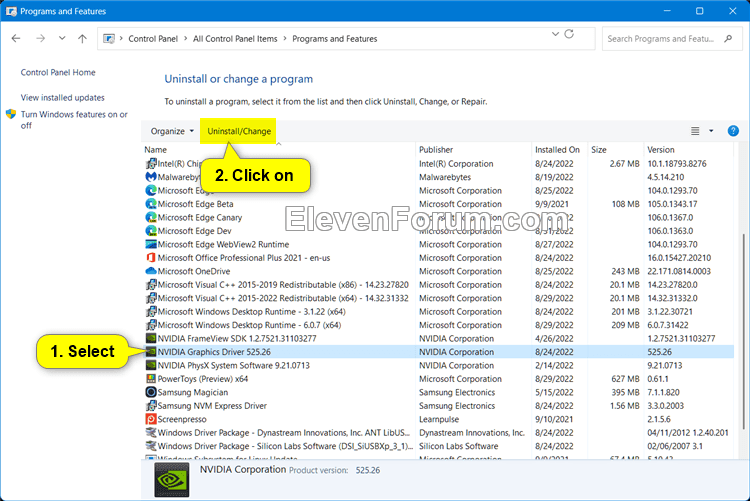Select the Microsoft Edge Beta icon
The width and height of the screenshot is (750, 501).
click(x=151, y=204)
